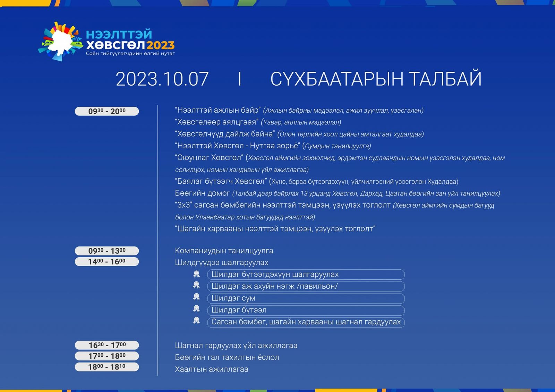The height and width of the screenshot is (392, 555).
Task: Click the Шилдэг бүтээл box
Action: (x=306, y=310)
